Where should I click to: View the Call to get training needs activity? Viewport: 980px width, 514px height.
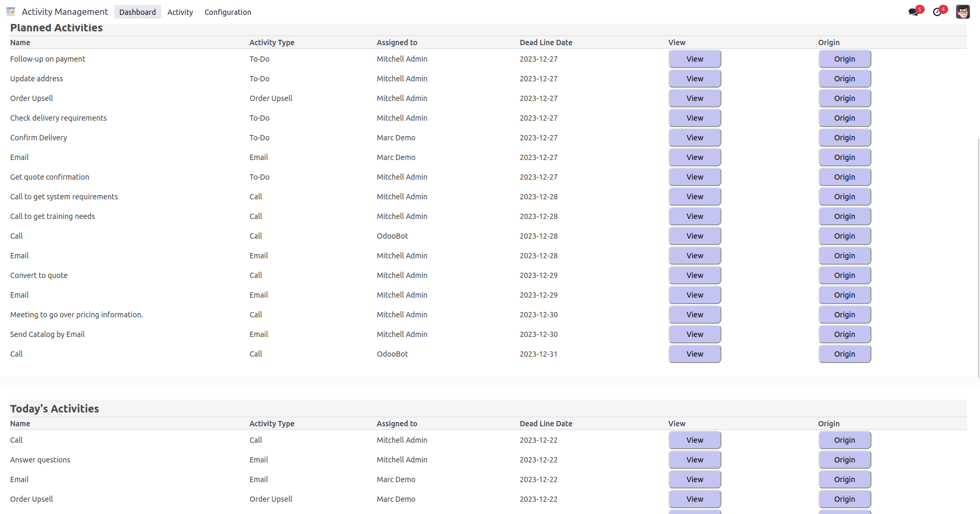click(694, 216)
